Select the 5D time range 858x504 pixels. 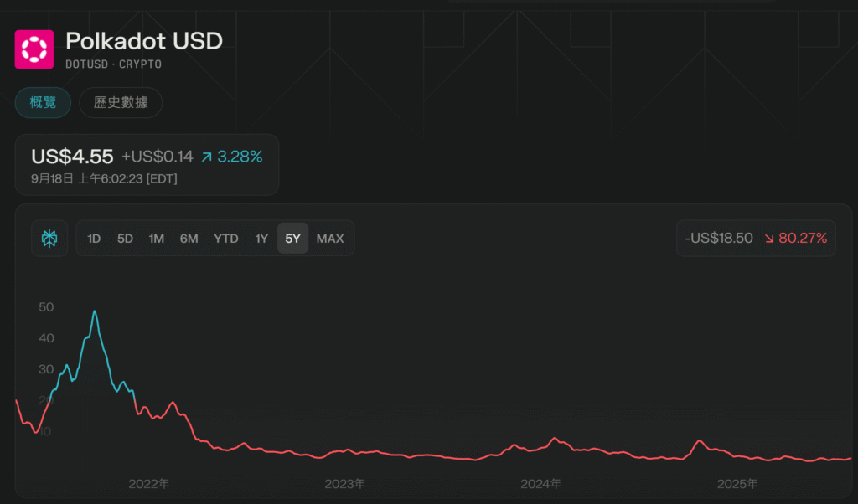pyautogui.click(x=125, y=239)
